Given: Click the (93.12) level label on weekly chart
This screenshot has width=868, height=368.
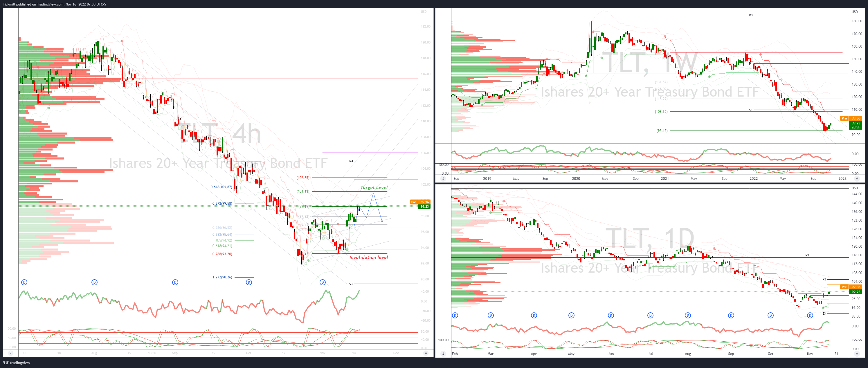Looking at the screenshot, I should coord(662,130).
